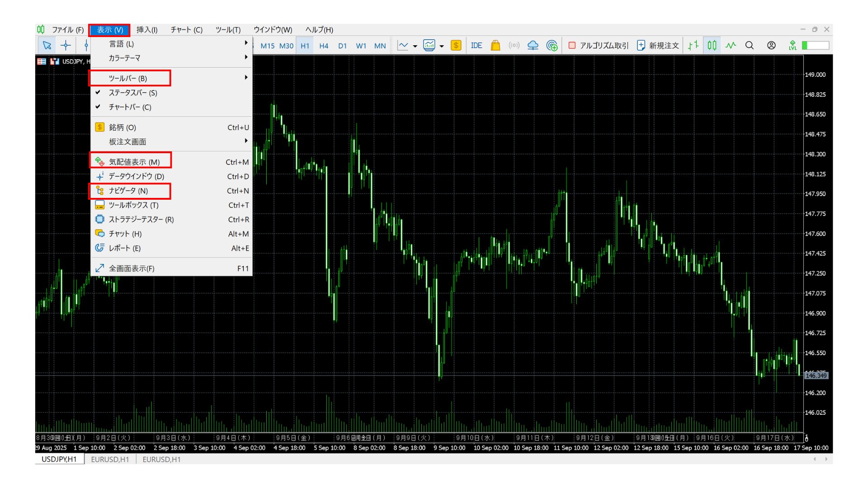
Task: Open the user account profile icon
Action: point(771,45)
